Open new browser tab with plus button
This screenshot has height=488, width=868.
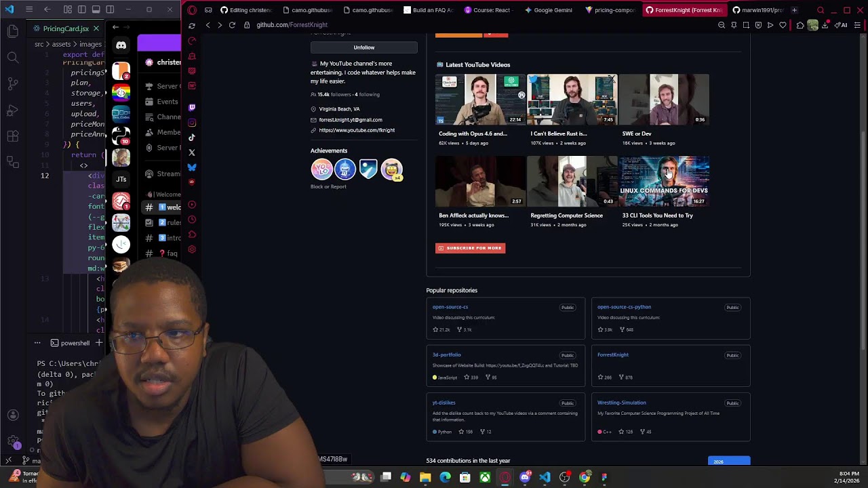coord(794,10)
